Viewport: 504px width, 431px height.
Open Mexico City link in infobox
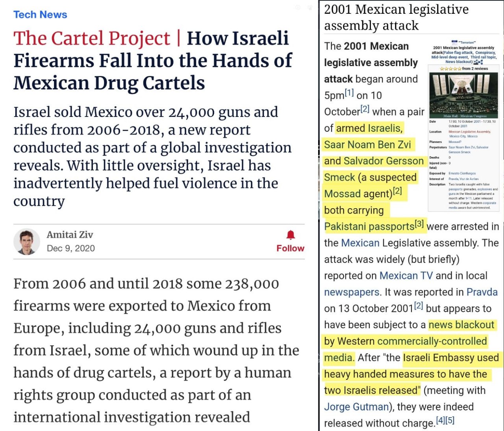pos(457,136)
